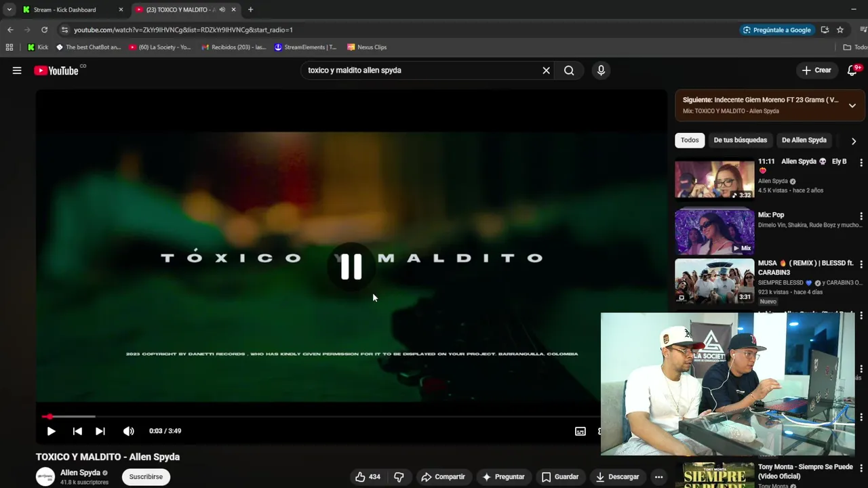Bookmark this page with star icon
Viewport: 868px width, 488px height.
pyautogui.click(x=840, y=30)
